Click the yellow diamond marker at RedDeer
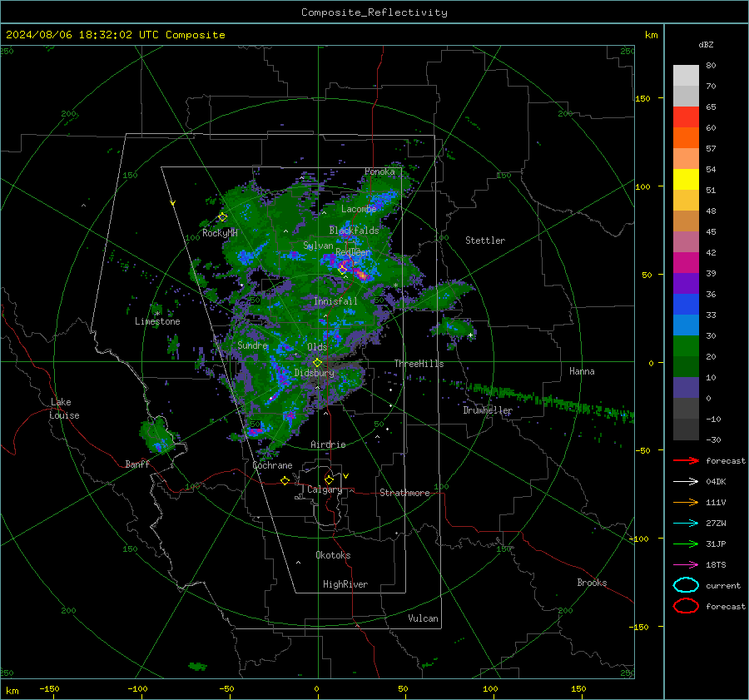This screenshot has width=749, height=700. 342,270
